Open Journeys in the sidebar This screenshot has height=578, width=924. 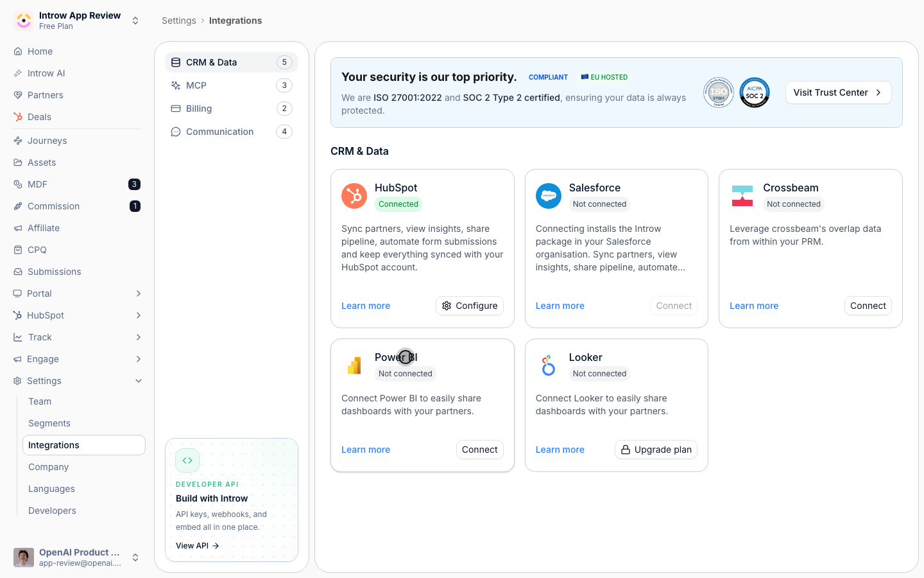click(x=77, y=141)
